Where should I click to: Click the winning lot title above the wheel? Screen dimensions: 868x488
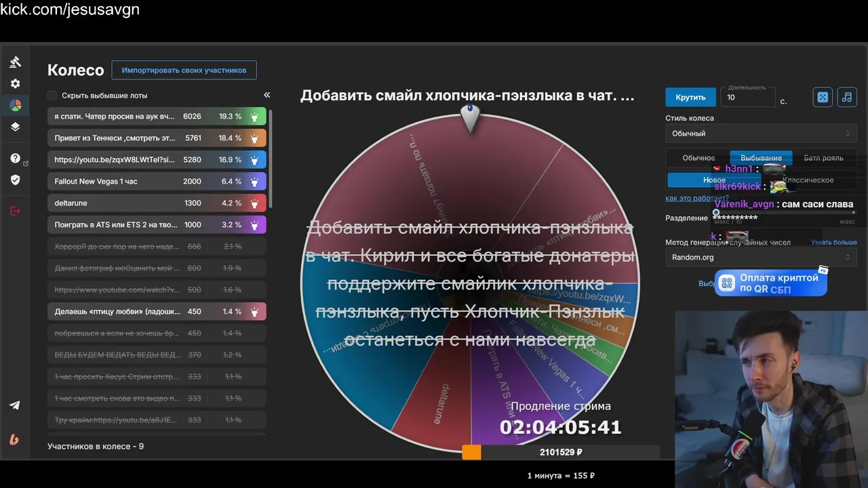467,96
